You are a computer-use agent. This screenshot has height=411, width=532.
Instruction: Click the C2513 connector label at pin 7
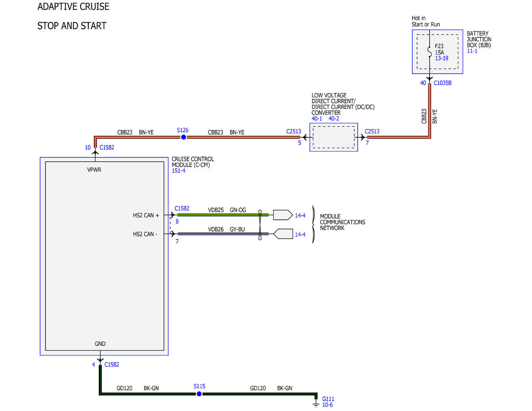372,132
